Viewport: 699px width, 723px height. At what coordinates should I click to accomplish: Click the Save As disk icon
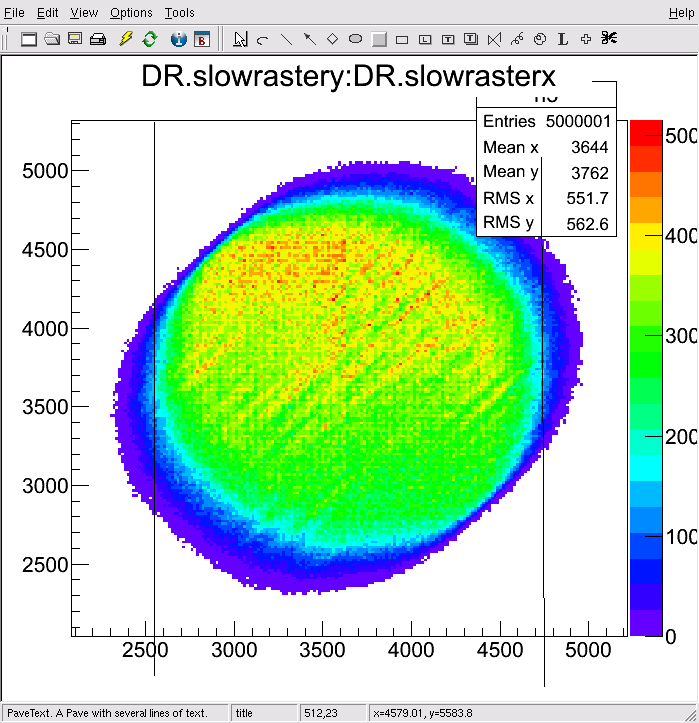75,39
